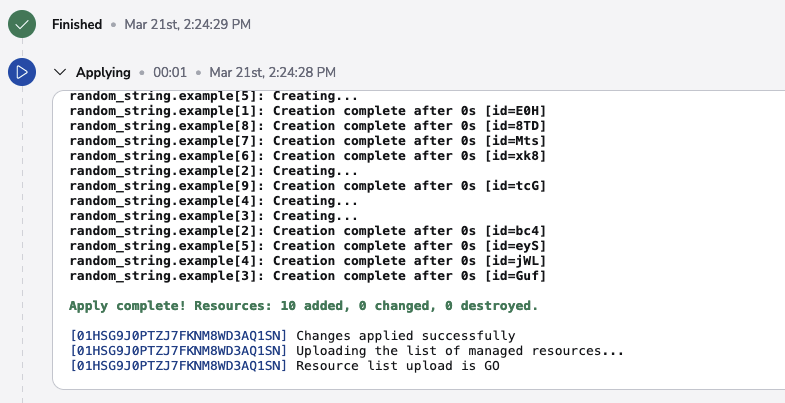This screenshot has width=785, height=403.
Task: Click the example[2] Creating log line
Action: [x=213, y=170]
